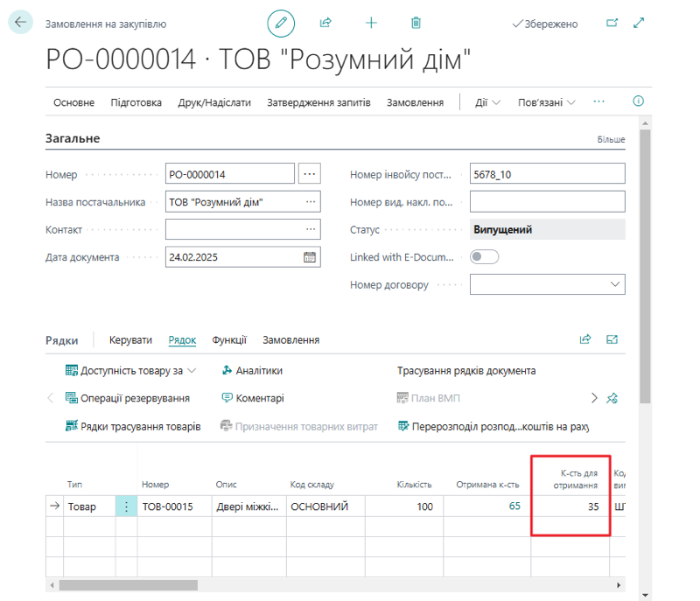Click the vendor invoice number field

pyautogui.click(x=547, y=174)
